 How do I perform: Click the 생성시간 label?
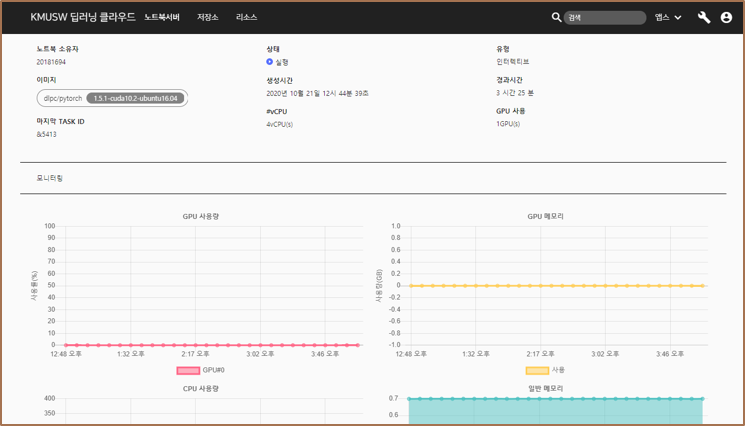click(279, 80)
